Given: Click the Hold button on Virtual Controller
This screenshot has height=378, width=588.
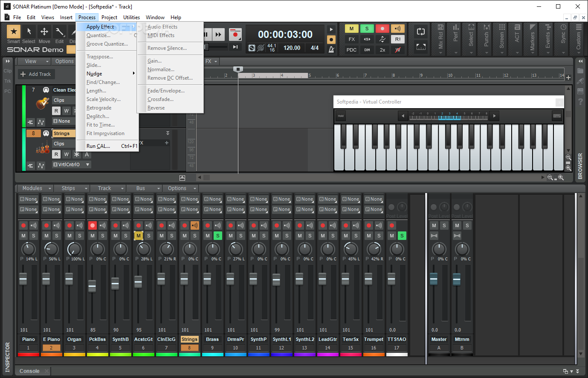Looking at the screenshot, I should coord(341,116).
